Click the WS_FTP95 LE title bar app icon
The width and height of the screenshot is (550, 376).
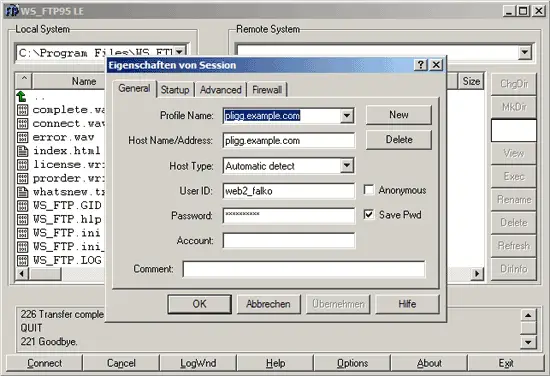coord(12,11)
